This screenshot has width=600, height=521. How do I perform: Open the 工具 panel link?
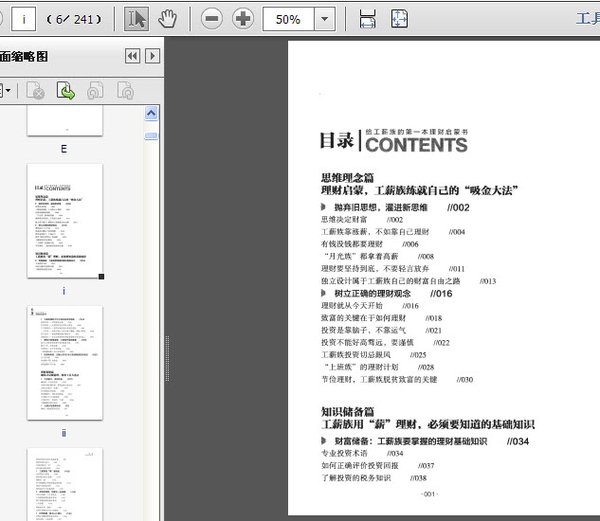(x=587, y=19)
